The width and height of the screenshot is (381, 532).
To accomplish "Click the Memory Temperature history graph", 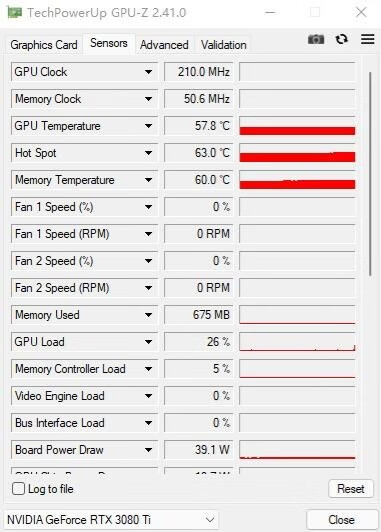I will [x=297, y=180].
